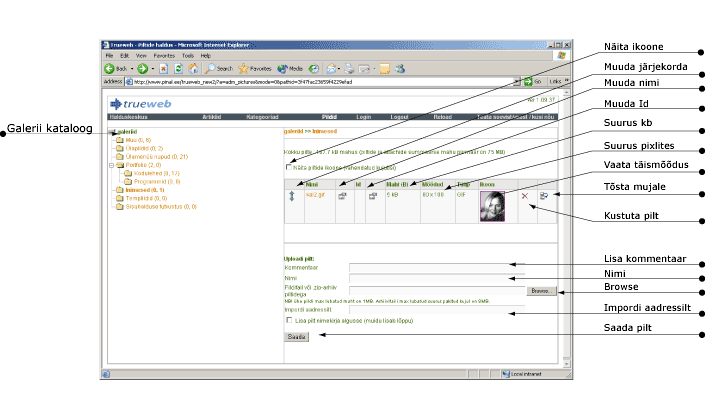The height and width of the screenshot is (420, 705).
Task: Click the Kommentaar input field
Action: coord(430,267)
